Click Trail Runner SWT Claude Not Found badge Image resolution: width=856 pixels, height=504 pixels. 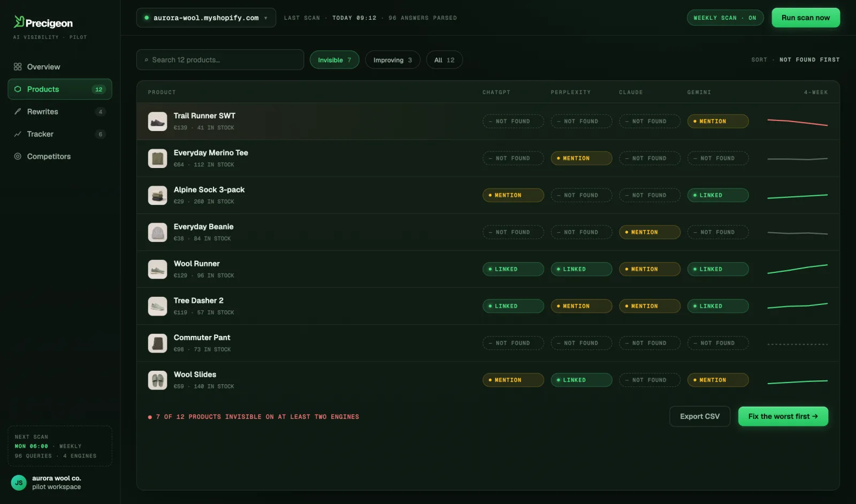coord(649,121)
